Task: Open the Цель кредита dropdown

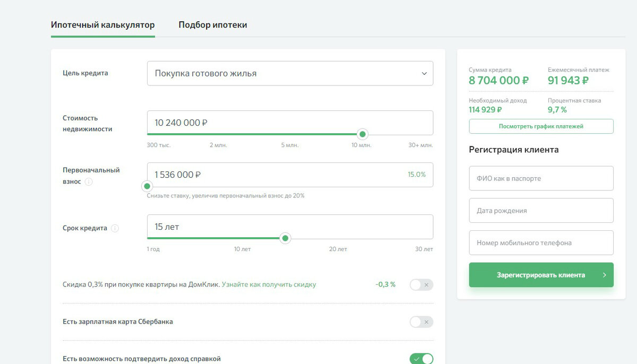Action: pos(290,73)
